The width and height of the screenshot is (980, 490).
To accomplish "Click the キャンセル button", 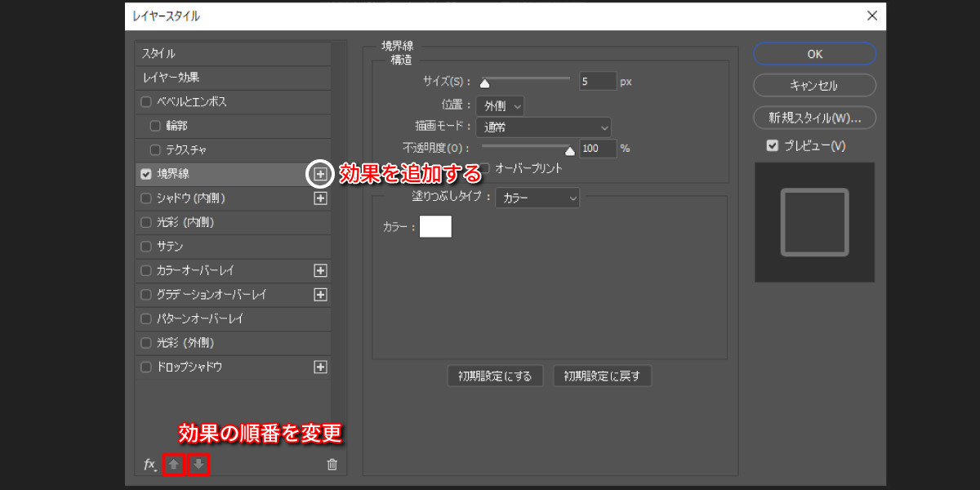I will 814,85.
